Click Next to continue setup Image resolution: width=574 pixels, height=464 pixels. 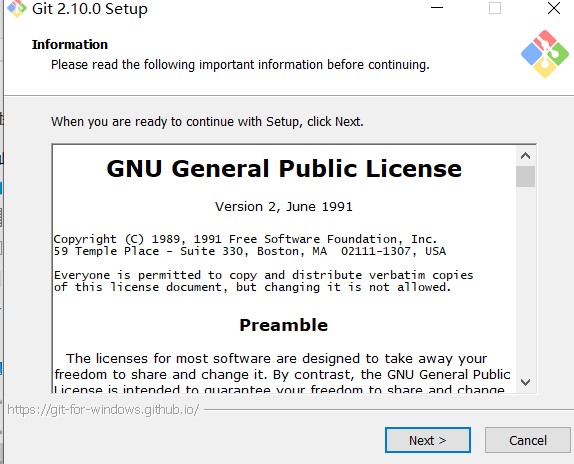click(x=428, y=440)
